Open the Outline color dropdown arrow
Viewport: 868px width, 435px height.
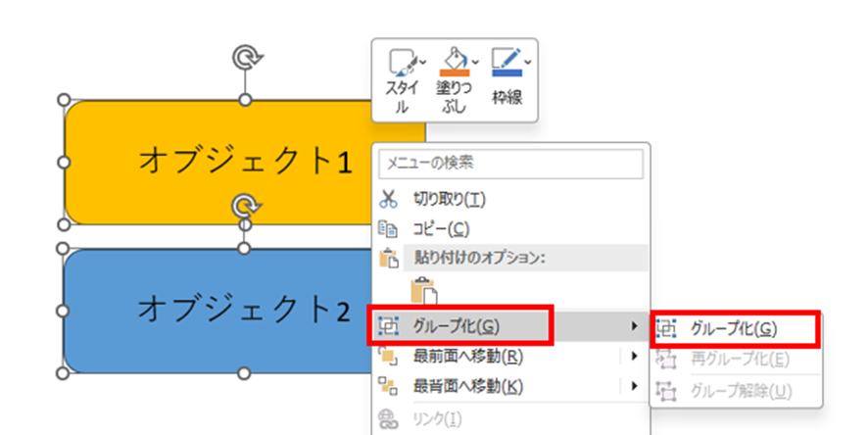click(528, 62)
